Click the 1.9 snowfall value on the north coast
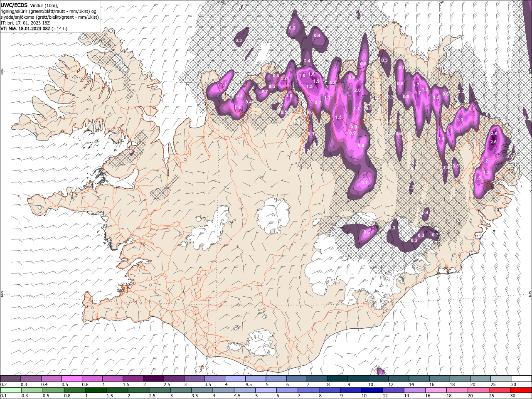Image resolution: width=532 pixels, height=399 pixels. [x=316, y=81]
